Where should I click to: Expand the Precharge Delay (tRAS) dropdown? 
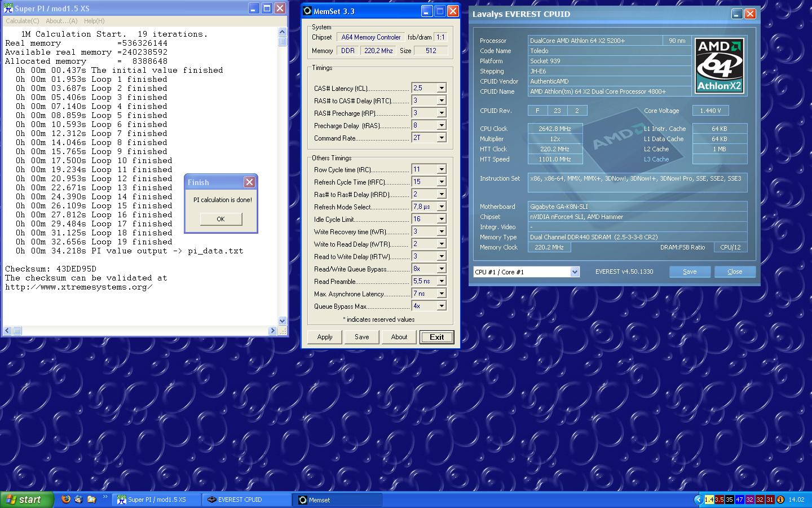coord(442,125)
